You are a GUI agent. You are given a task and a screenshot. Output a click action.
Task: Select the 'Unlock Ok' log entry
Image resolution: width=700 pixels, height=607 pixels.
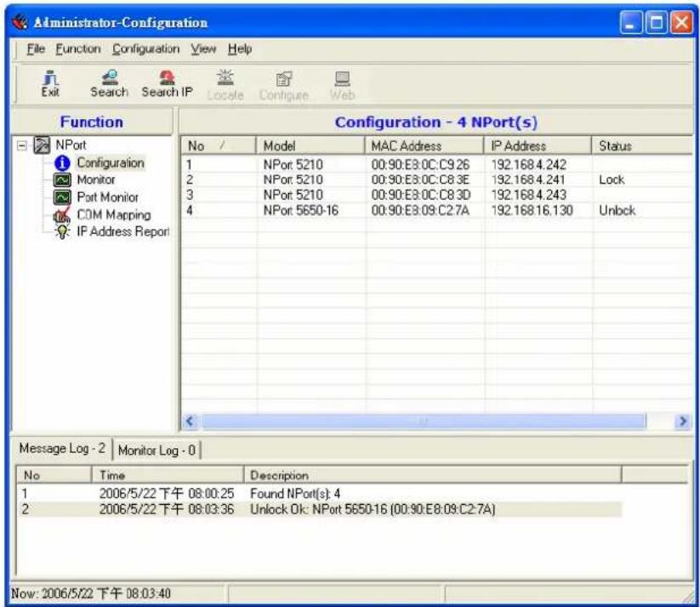click(x=319, y=509)
